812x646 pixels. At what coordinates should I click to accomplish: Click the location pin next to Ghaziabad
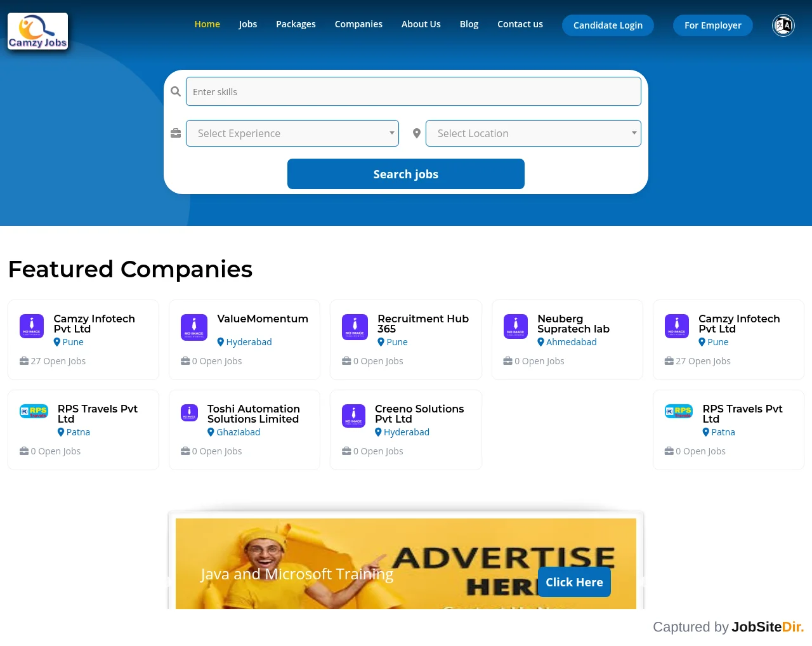click(x=211, y=432)
